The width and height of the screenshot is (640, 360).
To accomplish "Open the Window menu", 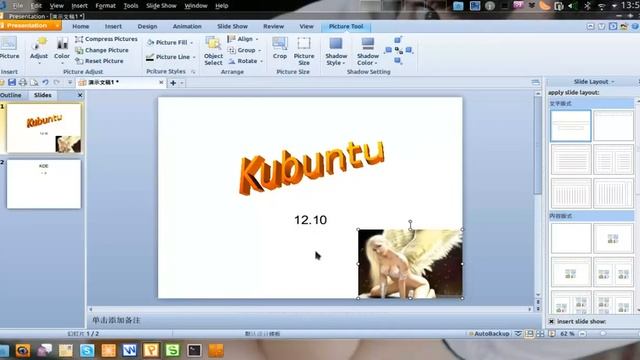I will pos(196,6).
